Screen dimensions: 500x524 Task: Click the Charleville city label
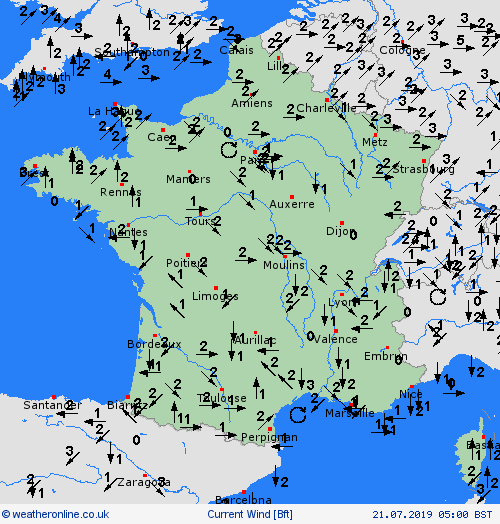coord(326,108)
